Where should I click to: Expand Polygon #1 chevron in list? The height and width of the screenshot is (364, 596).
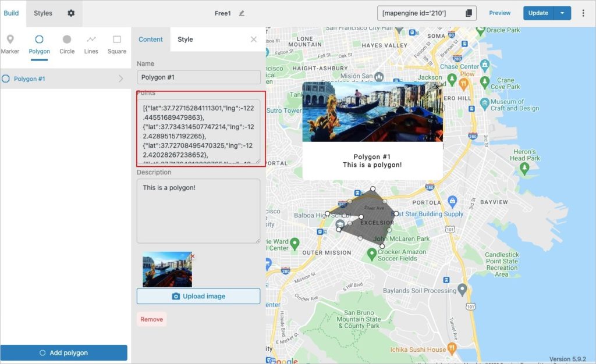click(x=121, y=78)
